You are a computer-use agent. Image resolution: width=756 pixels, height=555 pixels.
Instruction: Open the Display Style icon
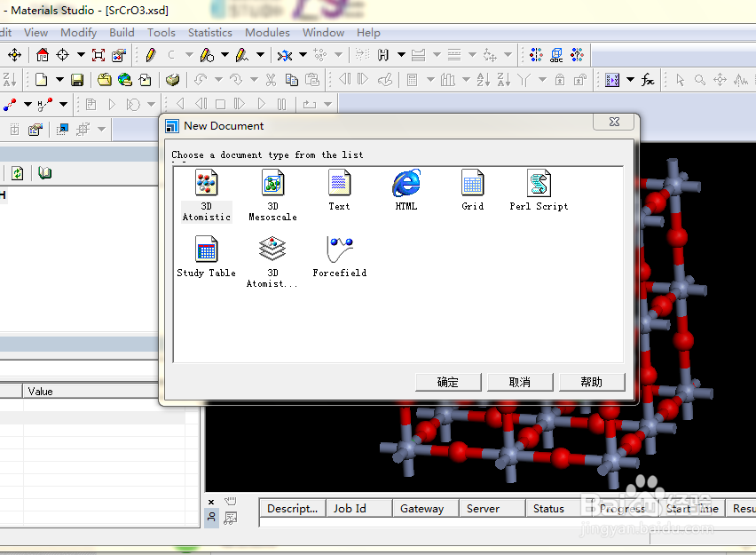pos(119,55)
